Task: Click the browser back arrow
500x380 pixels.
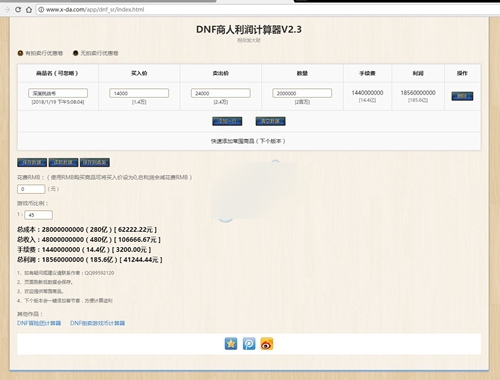Action: (7, 10)
